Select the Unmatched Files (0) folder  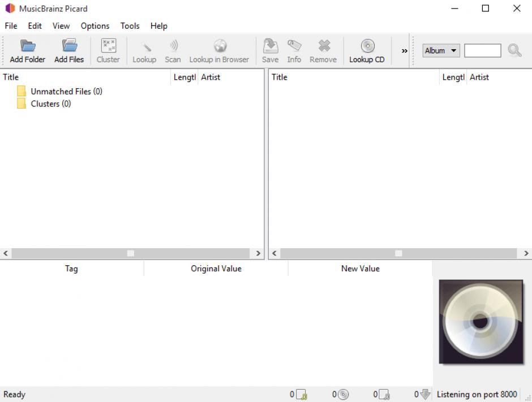[66, 91]
